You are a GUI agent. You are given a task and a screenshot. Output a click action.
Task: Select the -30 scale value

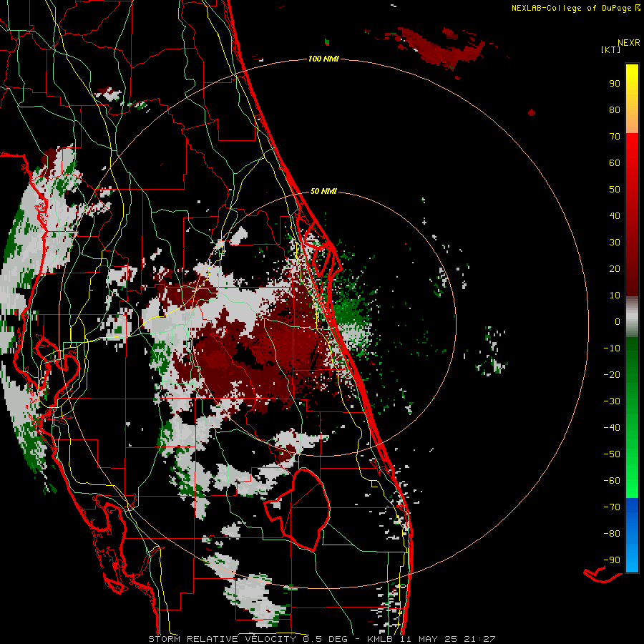[612, 401]
